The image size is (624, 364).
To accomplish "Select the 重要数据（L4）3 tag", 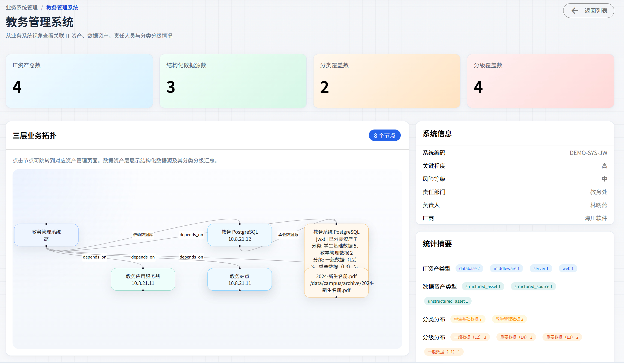I will tap(516, 337).
